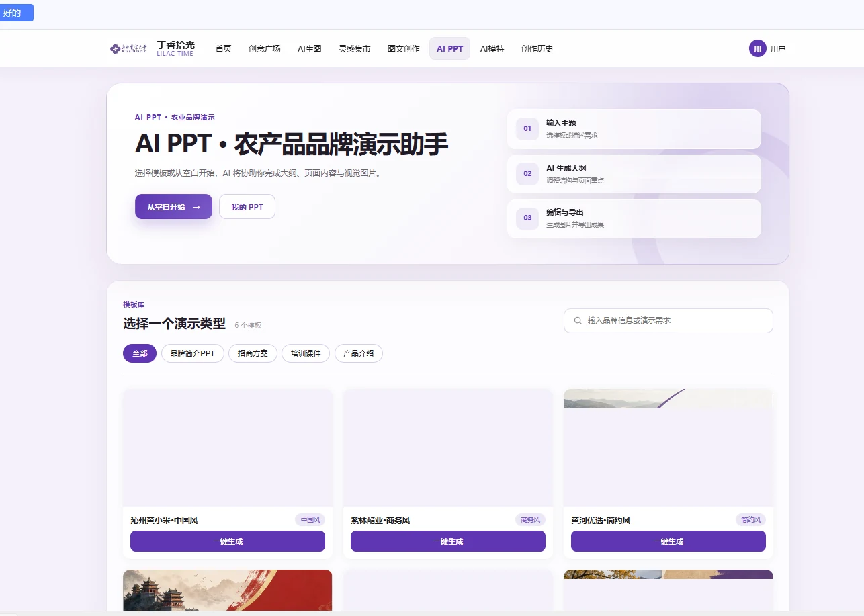Start with the 从空白开始 button
The height and width of the screenshot is (616, 864).
point(173,207)
